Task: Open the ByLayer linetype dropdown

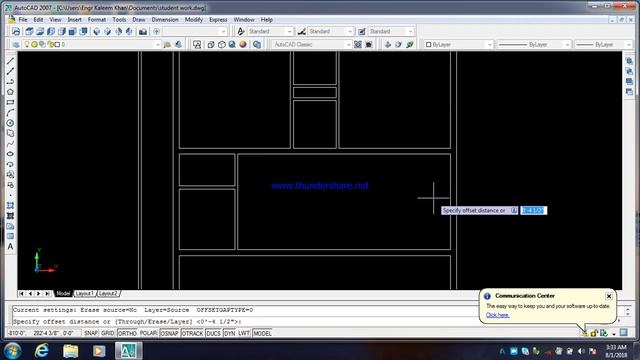Action: [x=533, y=44]
